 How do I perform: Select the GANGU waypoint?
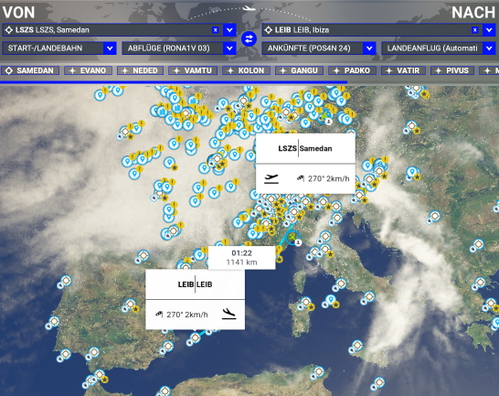coord(299,70)
